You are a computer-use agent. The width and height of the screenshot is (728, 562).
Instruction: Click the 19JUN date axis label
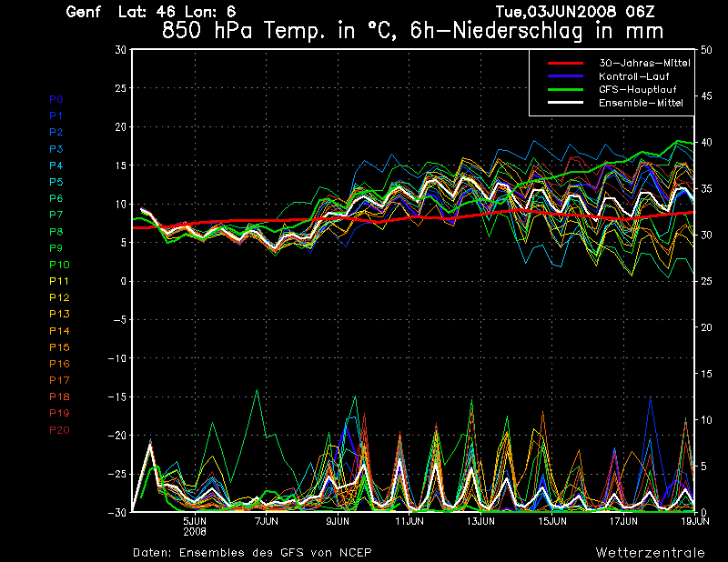click(695, 521)
